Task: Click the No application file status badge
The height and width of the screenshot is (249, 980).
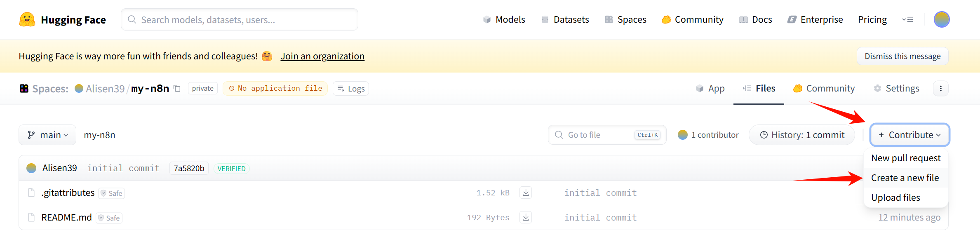Action: (x=275, y=88)
